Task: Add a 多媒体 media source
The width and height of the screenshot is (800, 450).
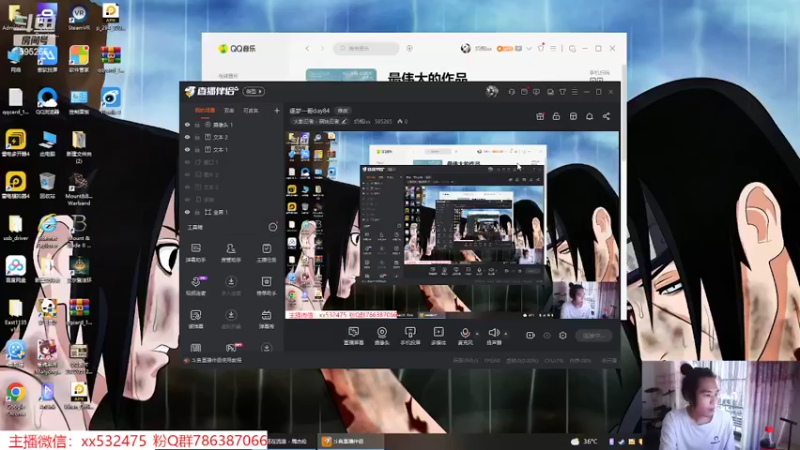Action: pos(438,336)
